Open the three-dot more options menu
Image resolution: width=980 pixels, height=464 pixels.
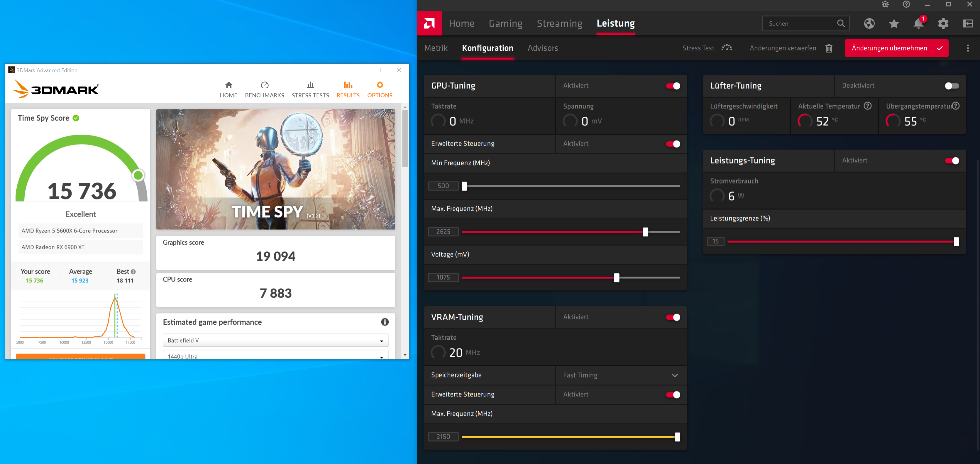968,48
